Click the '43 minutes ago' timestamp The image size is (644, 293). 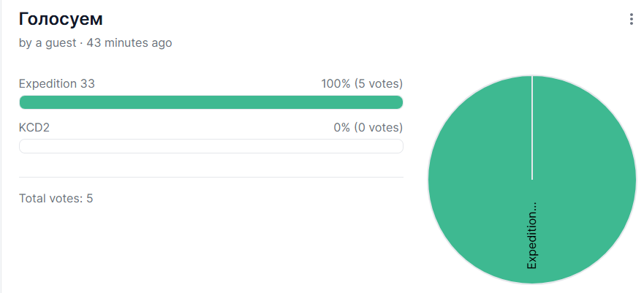(x=129, y=42)
